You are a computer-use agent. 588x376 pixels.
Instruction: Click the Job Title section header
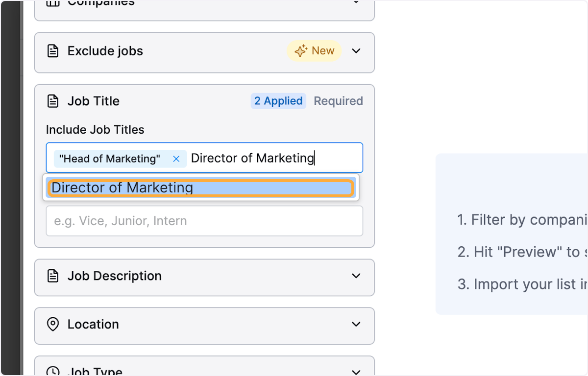pyautogui.click(x=94, y=101)
